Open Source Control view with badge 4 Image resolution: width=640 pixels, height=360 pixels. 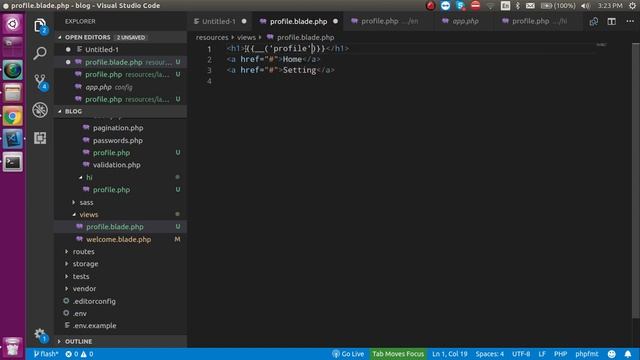click(x=40, y=82)
